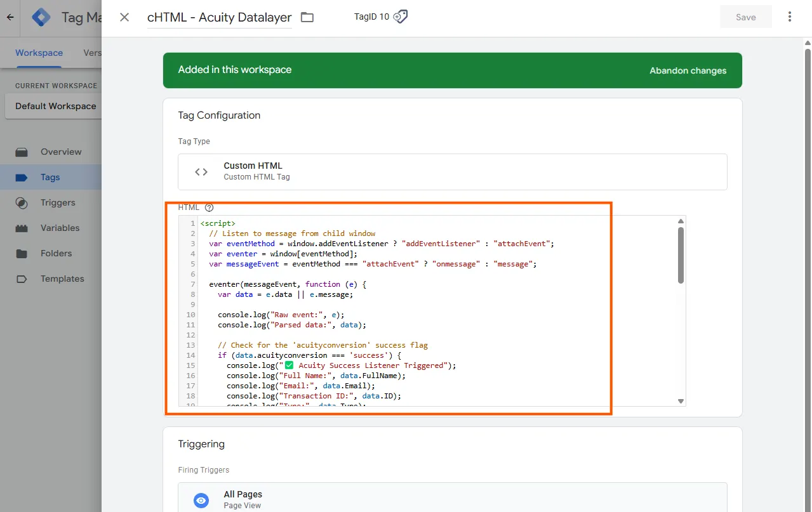Open the HTML help question mark icon

pos(210,207)
